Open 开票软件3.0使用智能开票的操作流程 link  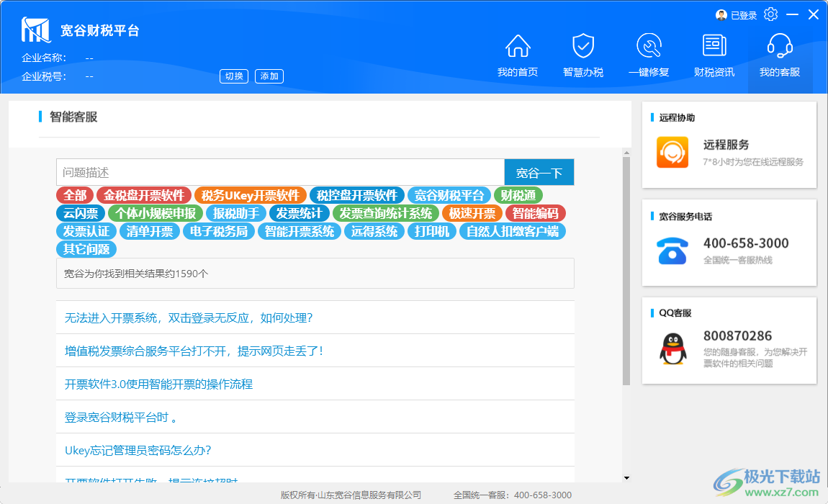158,384
